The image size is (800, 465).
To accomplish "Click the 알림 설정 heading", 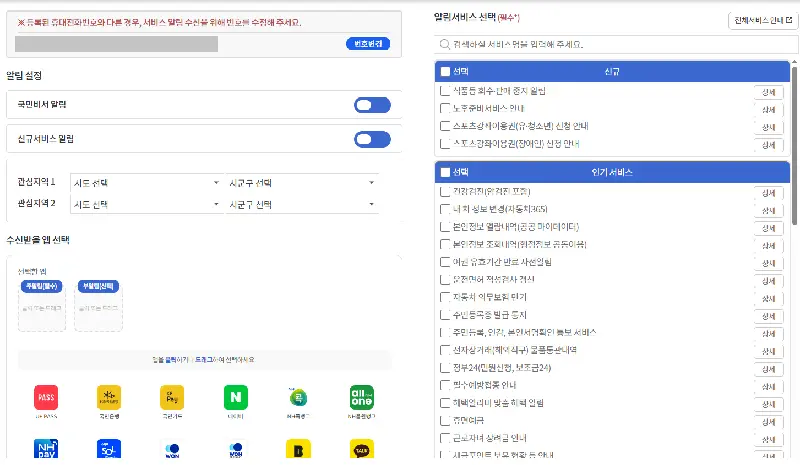I will coord(24,76).
